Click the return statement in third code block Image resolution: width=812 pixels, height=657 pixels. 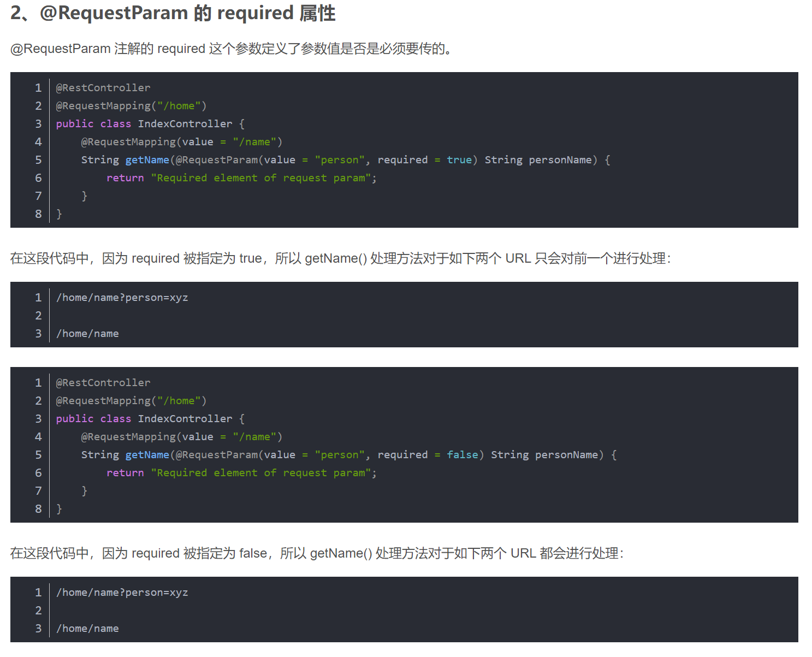[x=241, y=472]
